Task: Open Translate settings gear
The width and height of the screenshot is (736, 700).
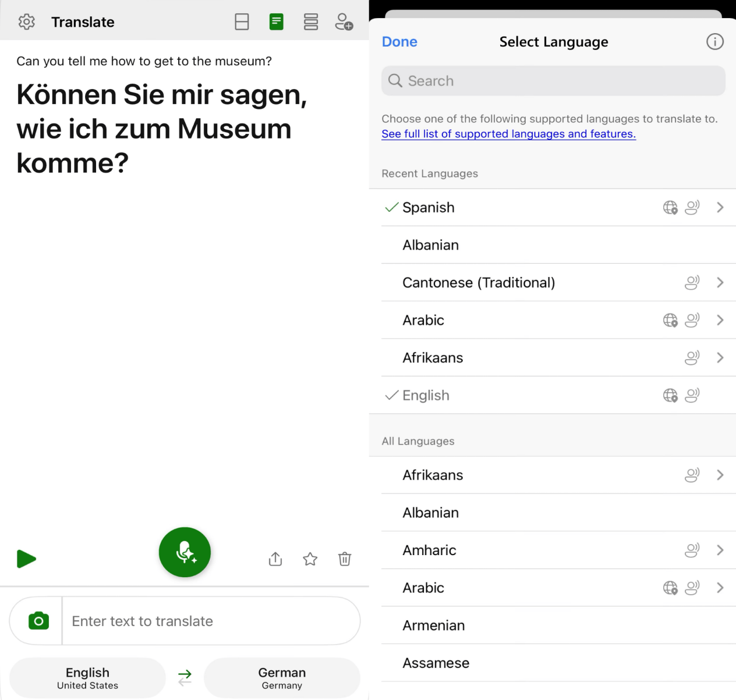Action: tap(27, 22)
